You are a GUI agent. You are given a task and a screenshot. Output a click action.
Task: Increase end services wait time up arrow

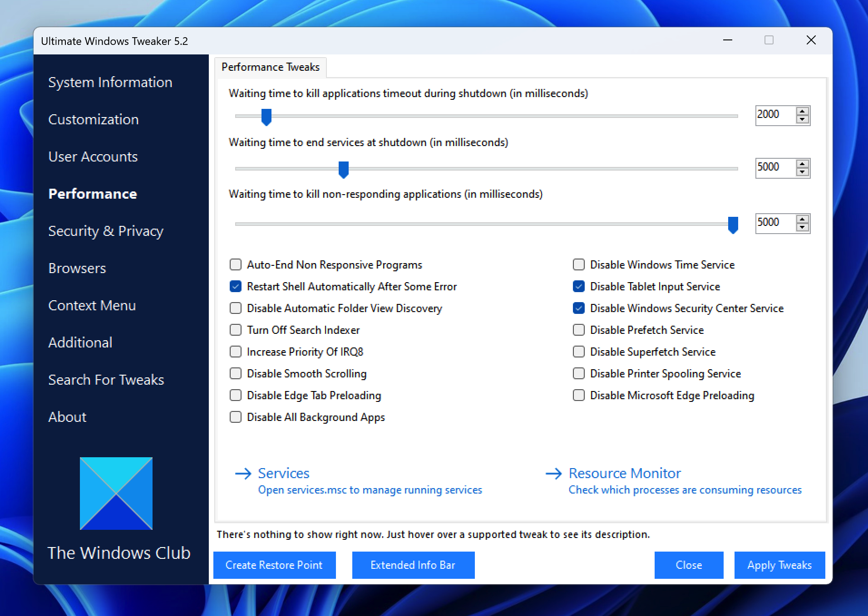[x=802, y=164]
